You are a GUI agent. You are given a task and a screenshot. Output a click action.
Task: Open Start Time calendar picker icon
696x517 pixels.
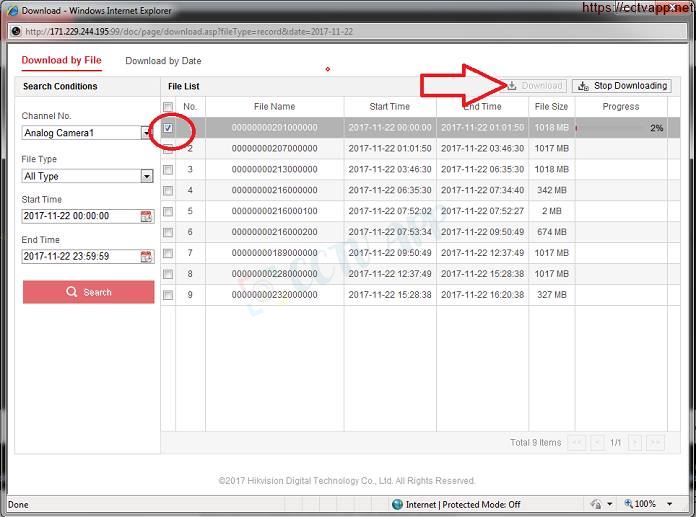coord(146,216)
